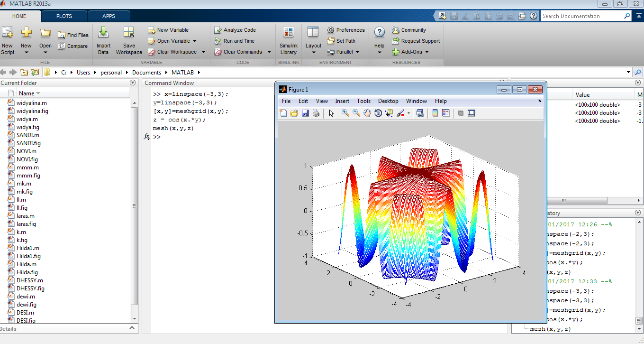The width and height of the screenshot is (644, 344).
Task: Open the Brush data tool
Action: (x=399, y=113)
